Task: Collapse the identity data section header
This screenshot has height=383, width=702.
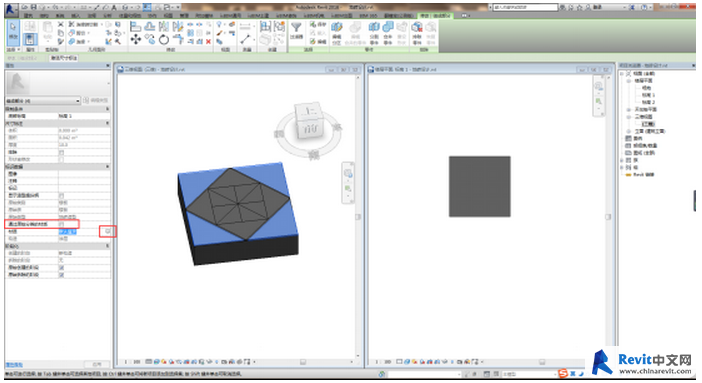Action: pos(58,166)
